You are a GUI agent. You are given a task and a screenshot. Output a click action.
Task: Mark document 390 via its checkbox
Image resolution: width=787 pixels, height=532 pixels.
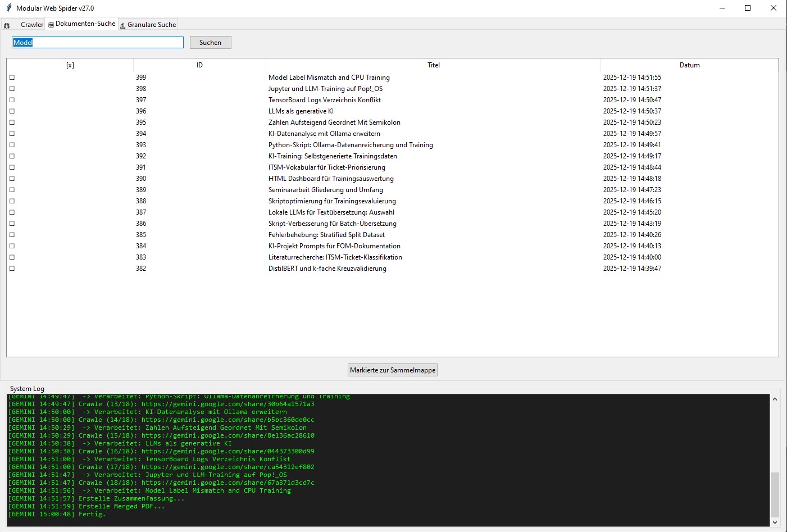coord(12,179)
